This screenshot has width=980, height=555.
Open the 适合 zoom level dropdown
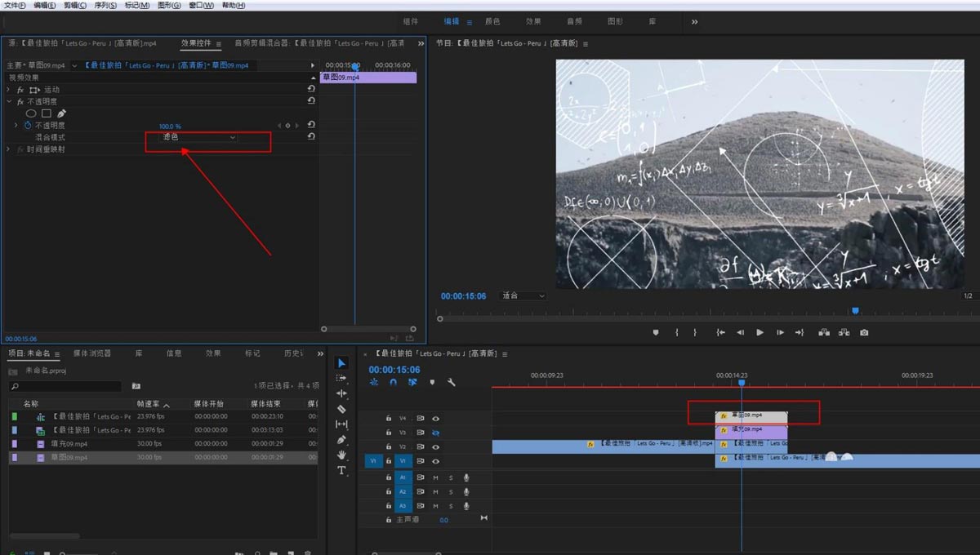(x=523, y=295)
